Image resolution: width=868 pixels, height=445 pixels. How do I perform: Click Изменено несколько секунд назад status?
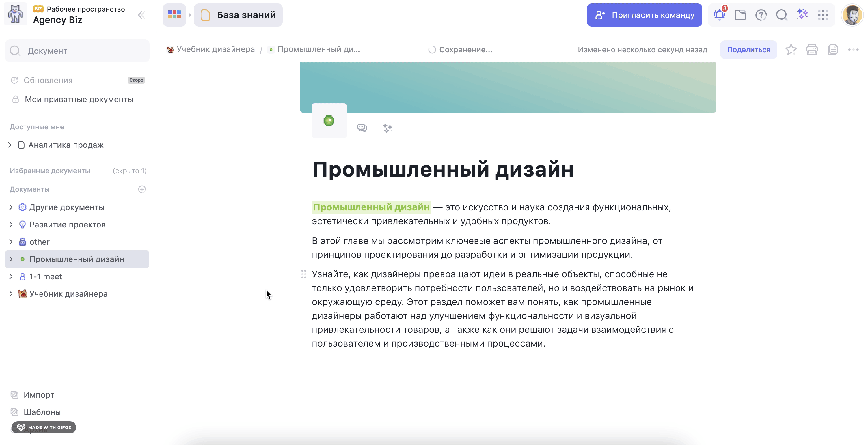pos(642,50)
